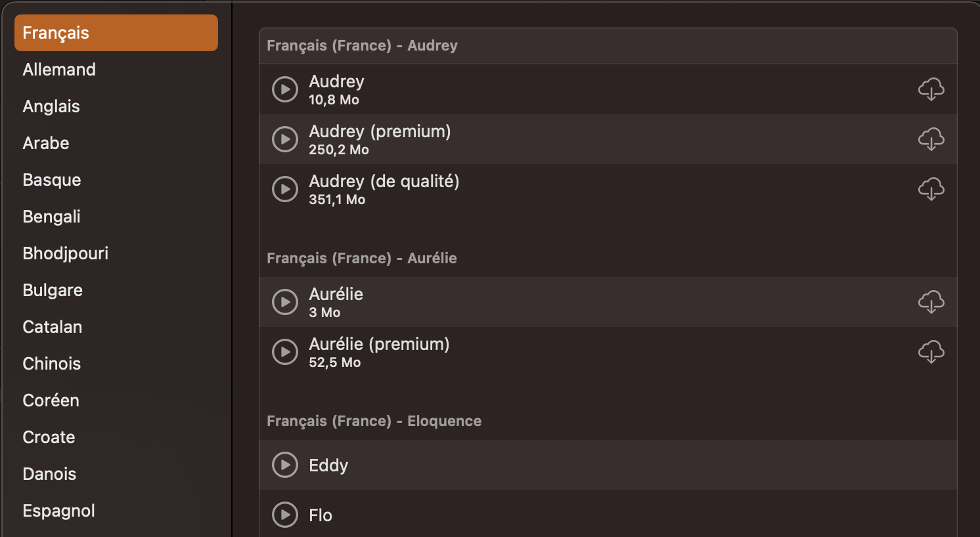Download the Audrey (de qualité) voice
The width and height of the screenshot is (980, 537).
[x=931, y=189]
